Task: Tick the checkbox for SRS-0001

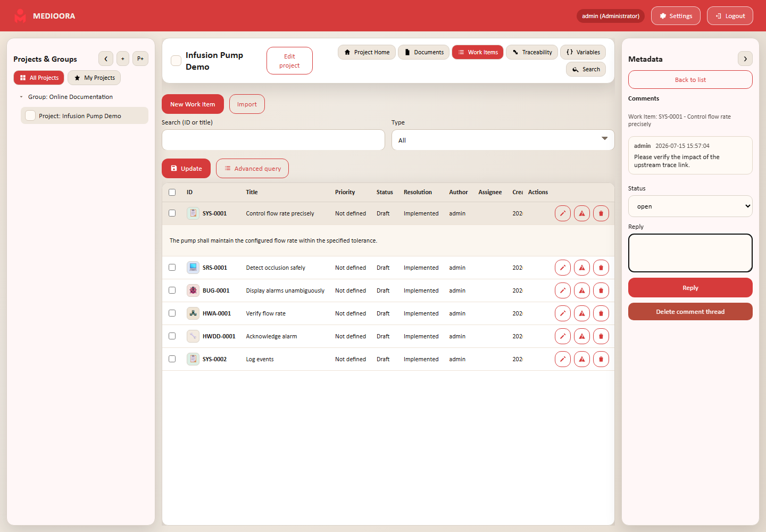Action: pos(172,267)
